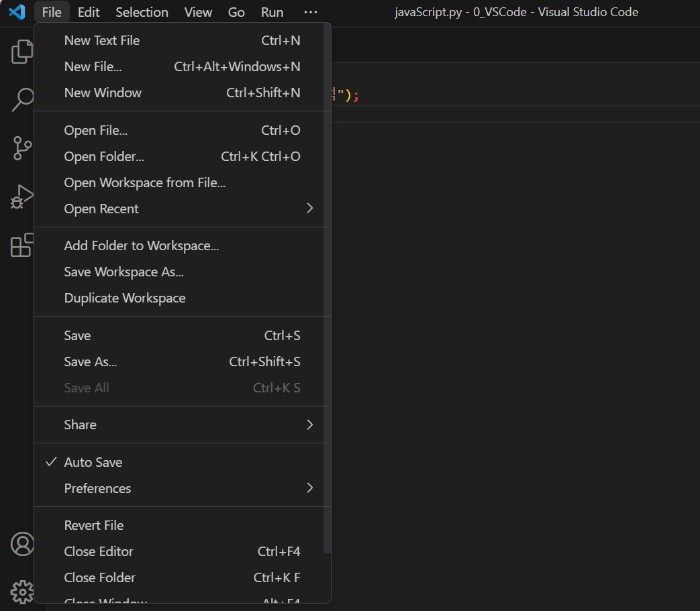Open the Manage gear icon
Screen dimensions: 700x611
pyautogui.click(x=22, y=592)
